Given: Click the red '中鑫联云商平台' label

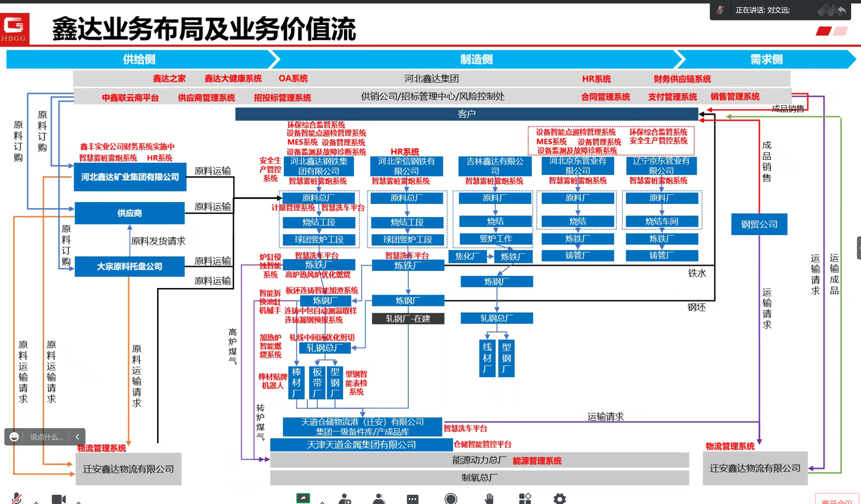Looking at the screenshot, I should pyautogui.click(x=131, y=98).
